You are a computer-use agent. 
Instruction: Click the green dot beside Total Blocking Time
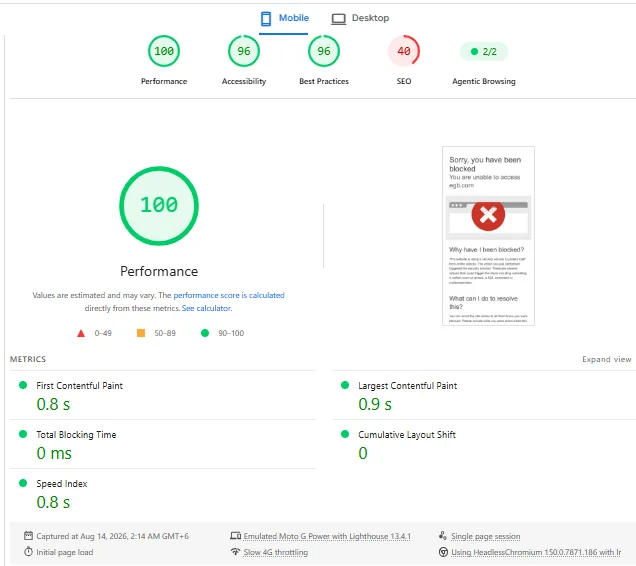point(23,434)
